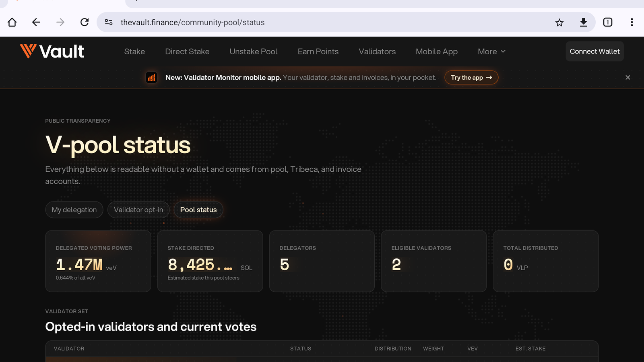Click the Vault logo

coord(52,51)
